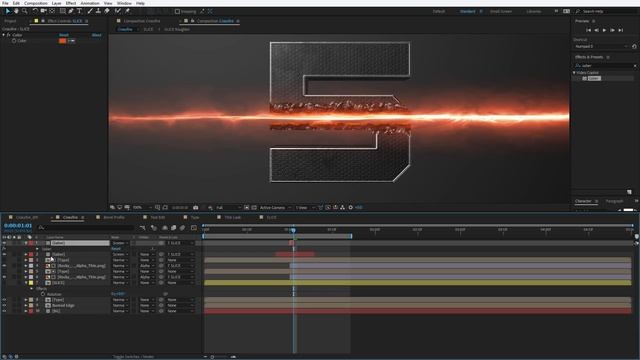Collapse Video Copilot effects category
This screenshot has height=360, width=640.
click(574, 73)
